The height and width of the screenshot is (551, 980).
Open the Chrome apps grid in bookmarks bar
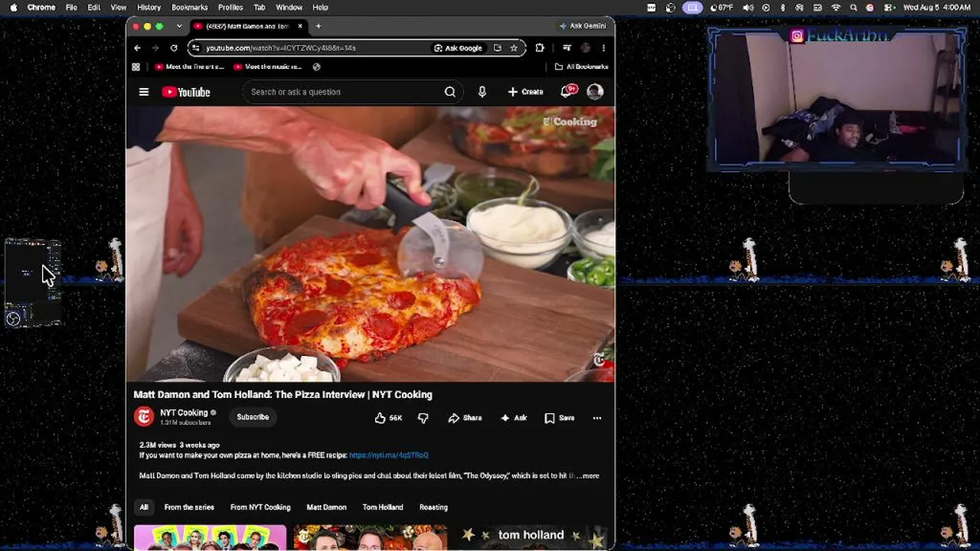(136, 67)
